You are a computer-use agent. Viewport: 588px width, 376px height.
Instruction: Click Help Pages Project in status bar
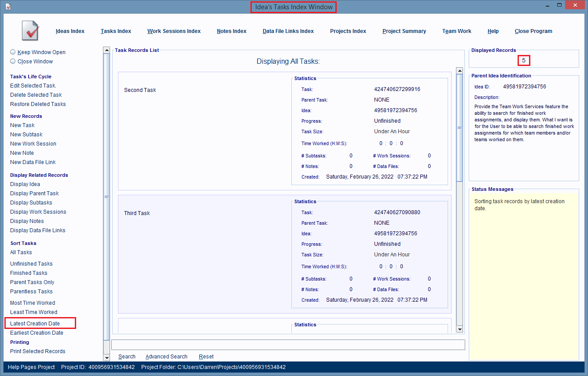[31, 367]
